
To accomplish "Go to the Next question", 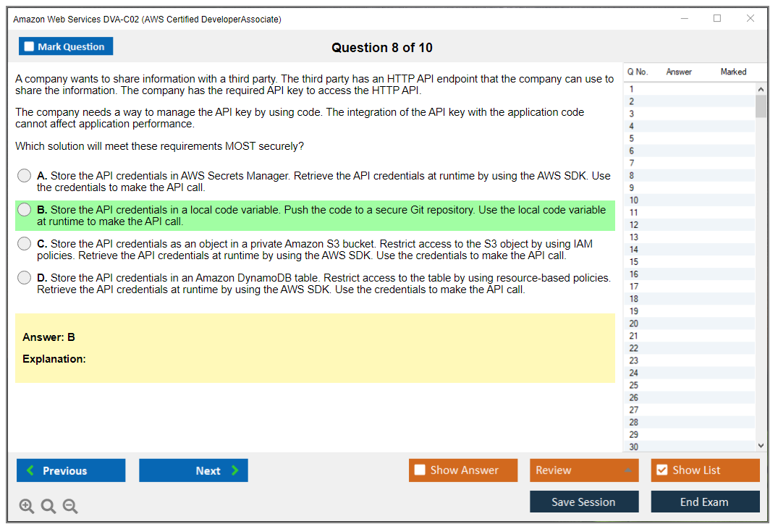I will coord(193,470).
